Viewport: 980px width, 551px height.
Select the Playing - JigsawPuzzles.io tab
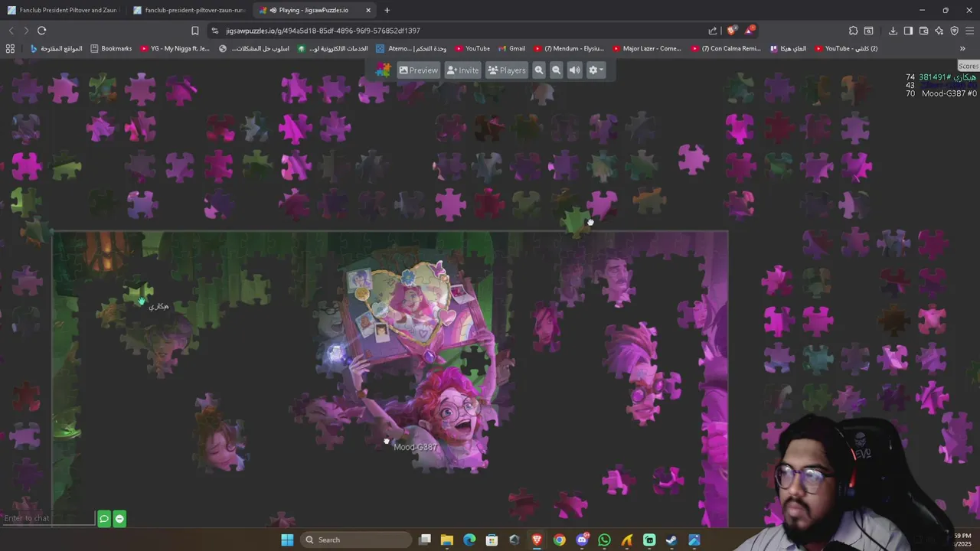click(314, 10)
